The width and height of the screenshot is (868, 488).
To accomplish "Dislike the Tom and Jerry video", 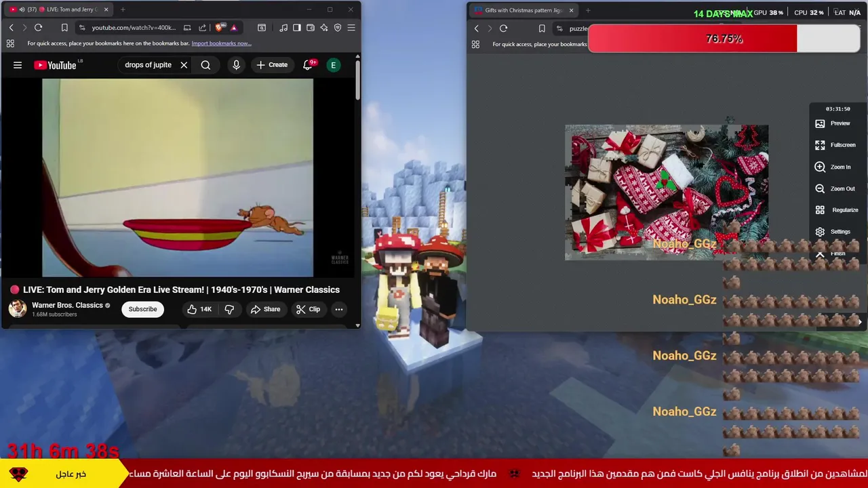I will click(229, 309).
